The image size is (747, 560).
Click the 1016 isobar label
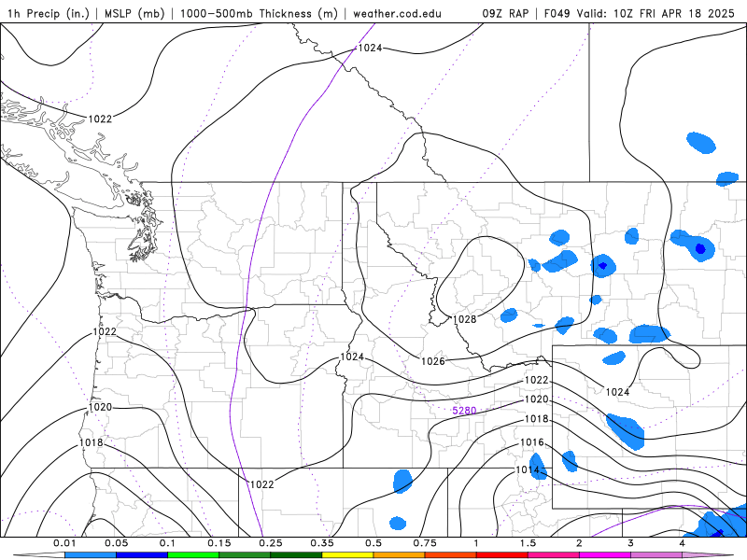point(532,442)
